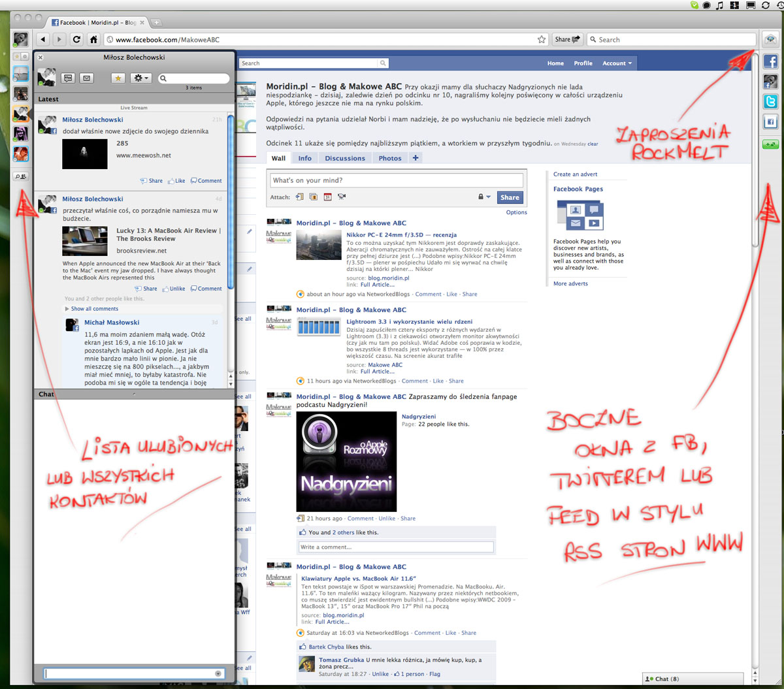
Task: Click the What's on your mind field
Action: click(x=395, y=180)
